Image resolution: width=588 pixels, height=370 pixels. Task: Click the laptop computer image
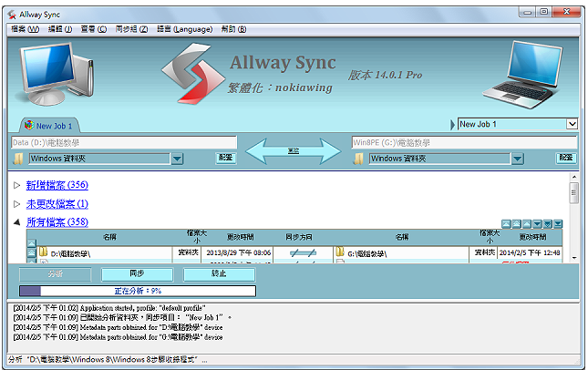click(524, 75)
